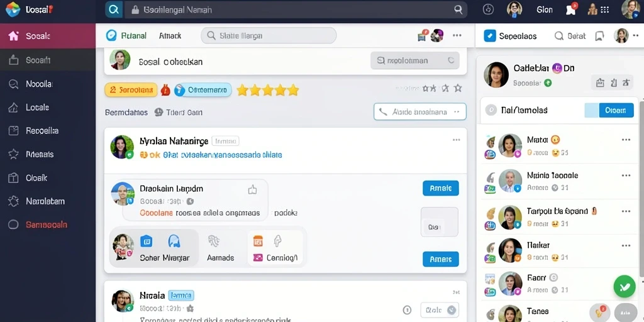644x322 pixels.
Task: Click the Soher Mirarjar headset icon
Action: pyautogui.click(x=174, y=241)
